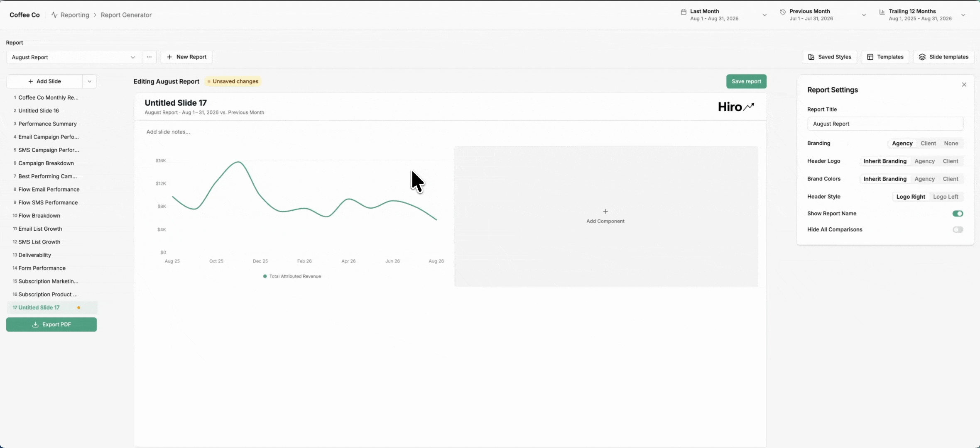Close the Report Settings panel
The height and width of the screenshot is (448, 980).
point(964,85)
